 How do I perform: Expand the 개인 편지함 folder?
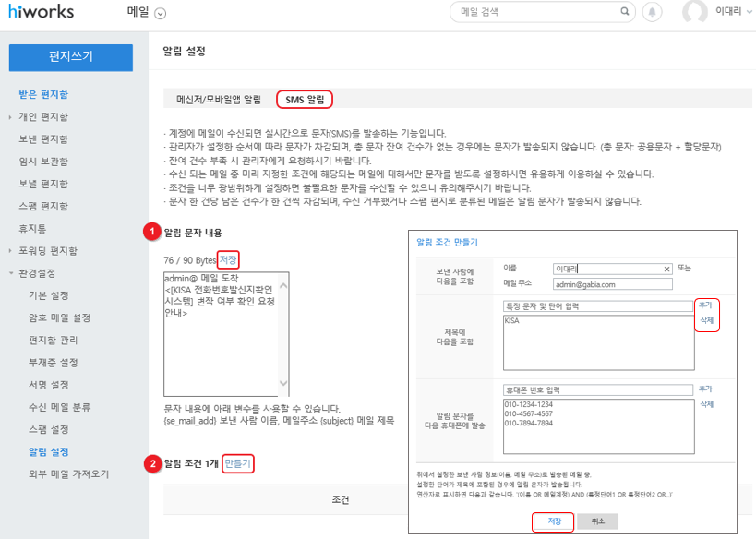coord(10,117)
